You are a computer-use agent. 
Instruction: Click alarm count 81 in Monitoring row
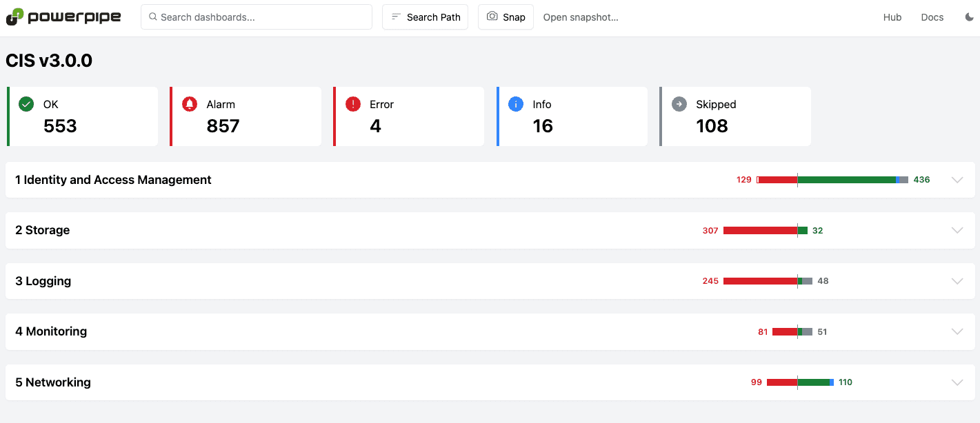point(763,332)
